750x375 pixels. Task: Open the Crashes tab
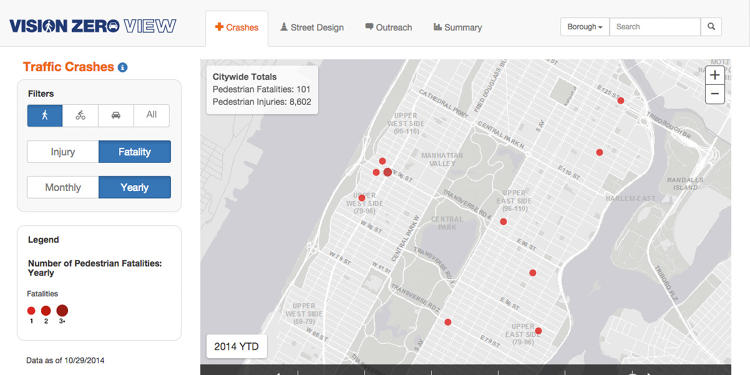click(x=237, y=28)
